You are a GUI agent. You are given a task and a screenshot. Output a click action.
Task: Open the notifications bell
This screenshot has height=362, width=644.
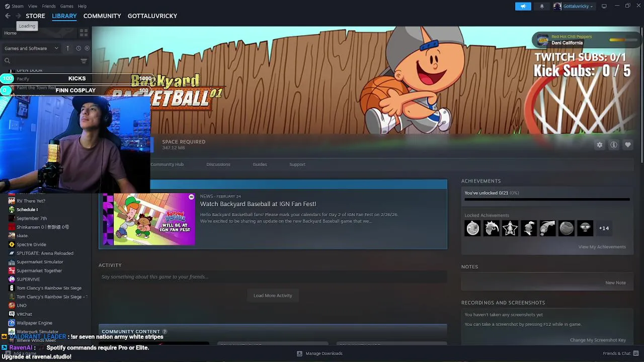(x=542, y=6)
